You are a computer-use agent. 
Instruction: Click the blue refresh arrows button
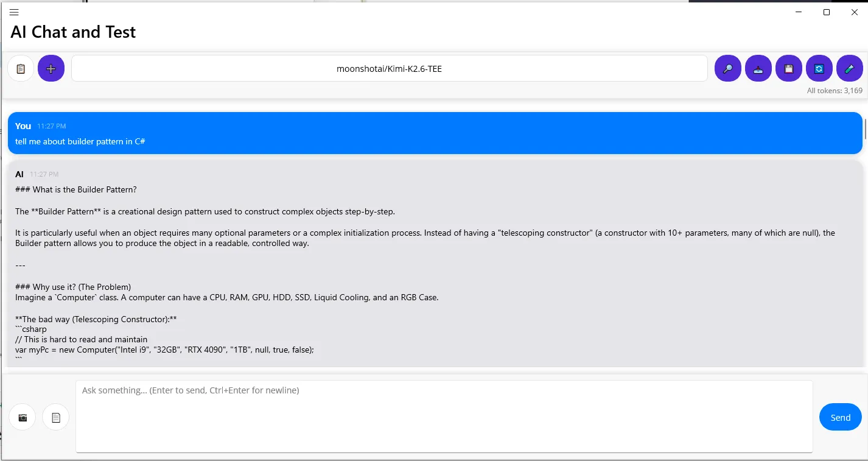tap(819, 69)
